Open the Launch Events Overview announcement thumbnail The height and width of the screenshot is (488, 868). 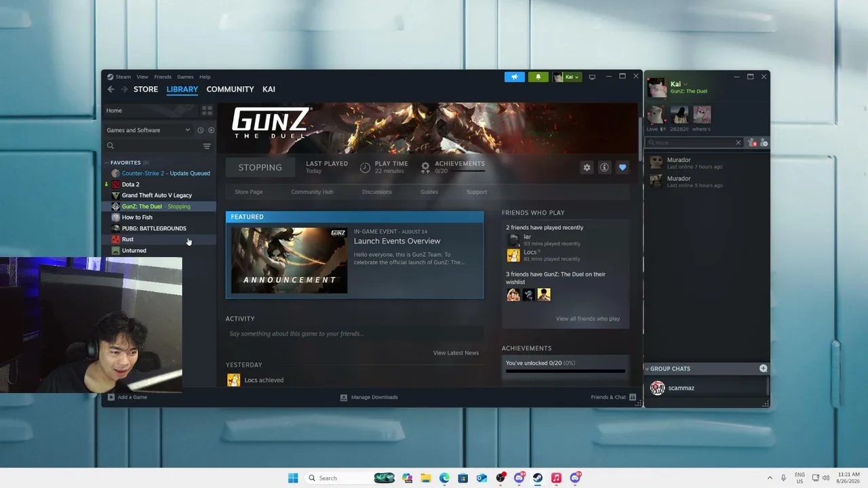(290, 260)
